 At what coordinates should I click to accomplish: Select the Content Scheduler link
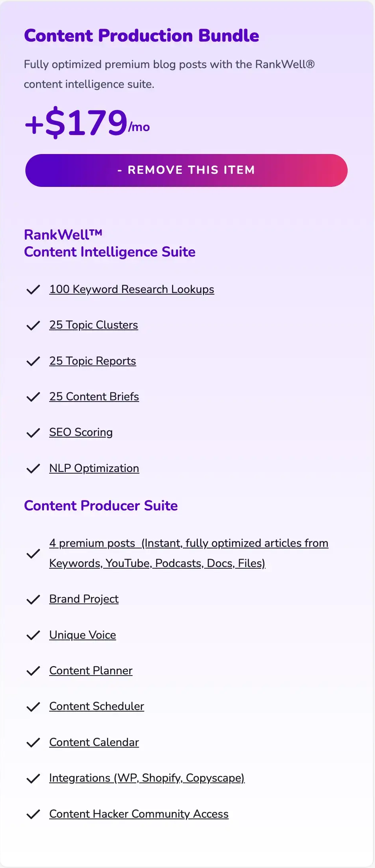click(x=96, y=706)
